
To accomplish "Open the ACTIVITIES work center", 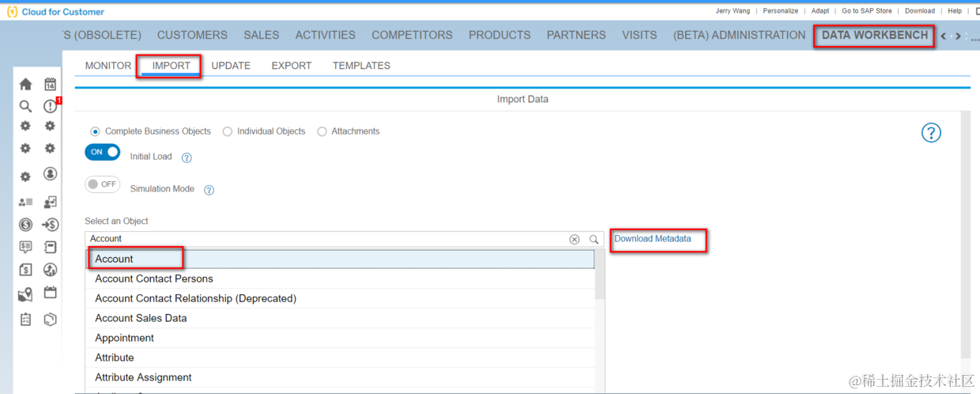I will click(x=326, y=35).
